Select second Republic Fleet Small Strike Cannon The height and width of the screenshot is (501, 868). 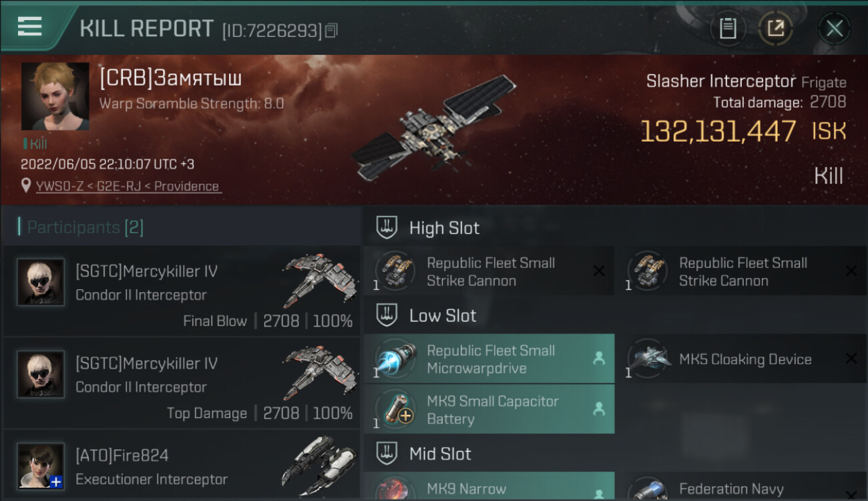point(742,271)
